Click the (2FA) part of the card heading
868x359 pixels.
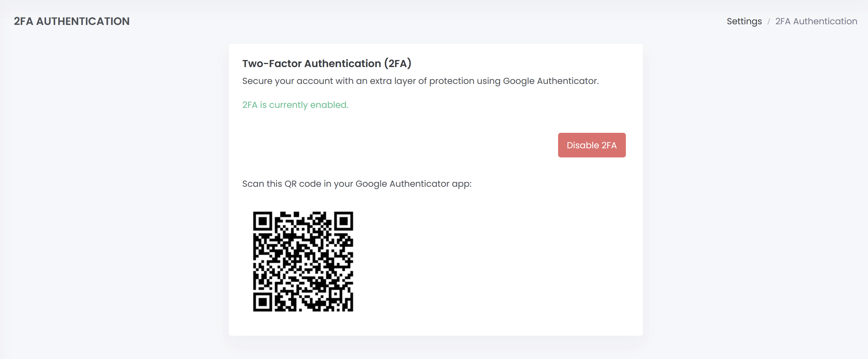click(398, 63)
